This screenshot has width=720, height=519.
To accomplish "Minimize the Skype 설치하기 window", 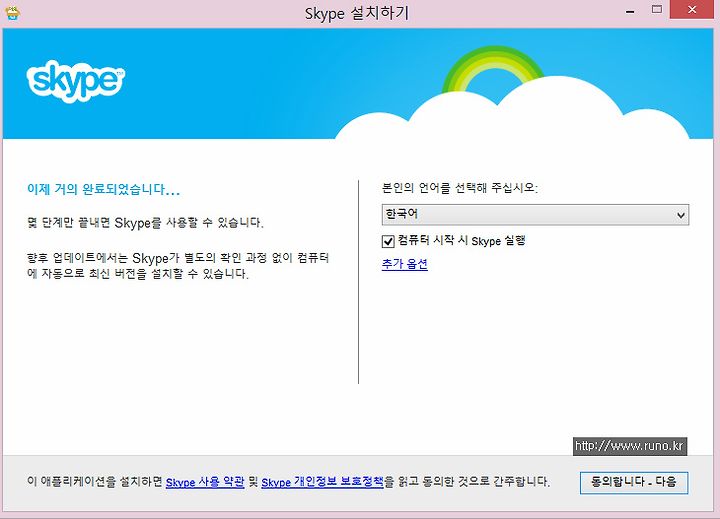I will pyautogui.click(x=630, y=11).
